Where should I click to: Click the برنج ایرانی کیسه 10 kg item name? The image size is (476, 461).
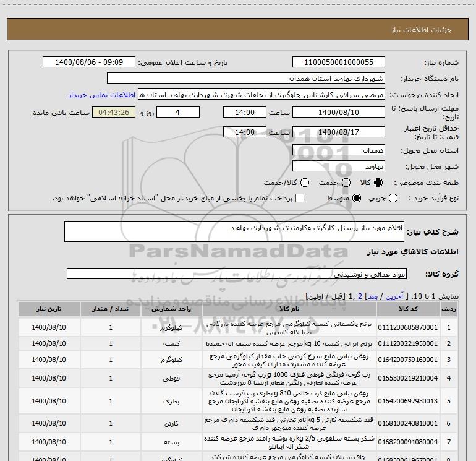pyautogui.click(x=289, y=343)
